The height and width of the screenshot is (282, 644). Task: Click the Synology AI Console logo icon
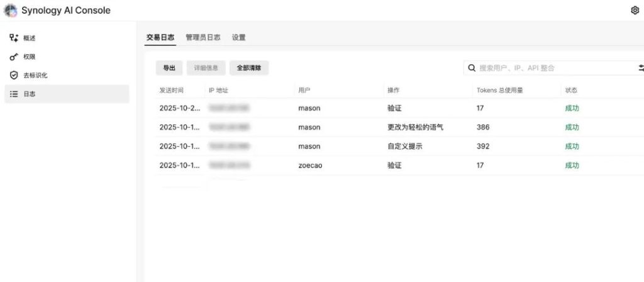[x=11, y=10]
